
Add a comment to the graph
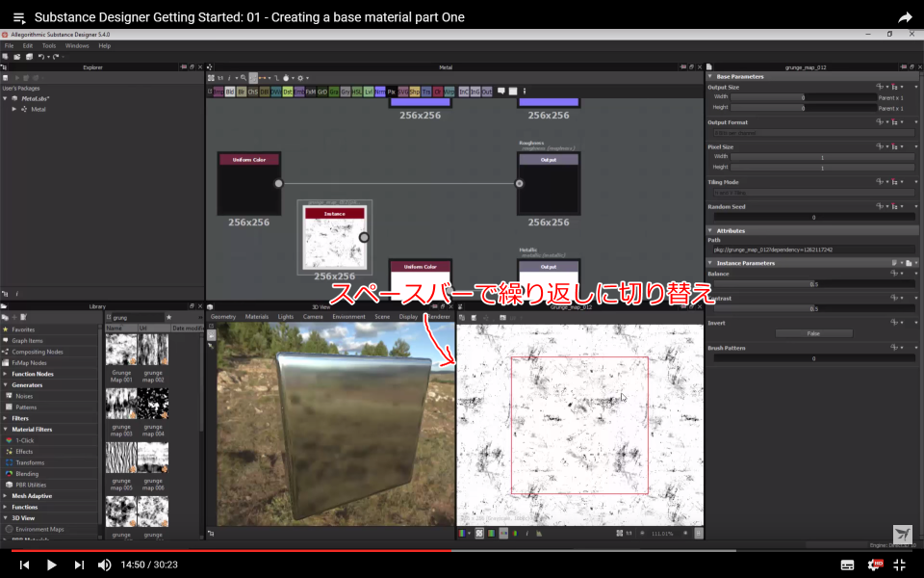(500, 92)
